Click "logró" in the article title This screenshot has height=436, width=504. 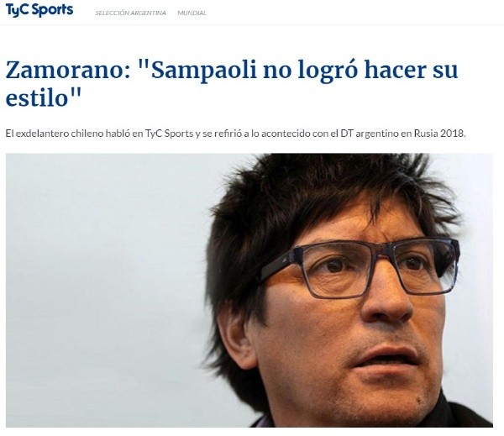pos(328,71)
